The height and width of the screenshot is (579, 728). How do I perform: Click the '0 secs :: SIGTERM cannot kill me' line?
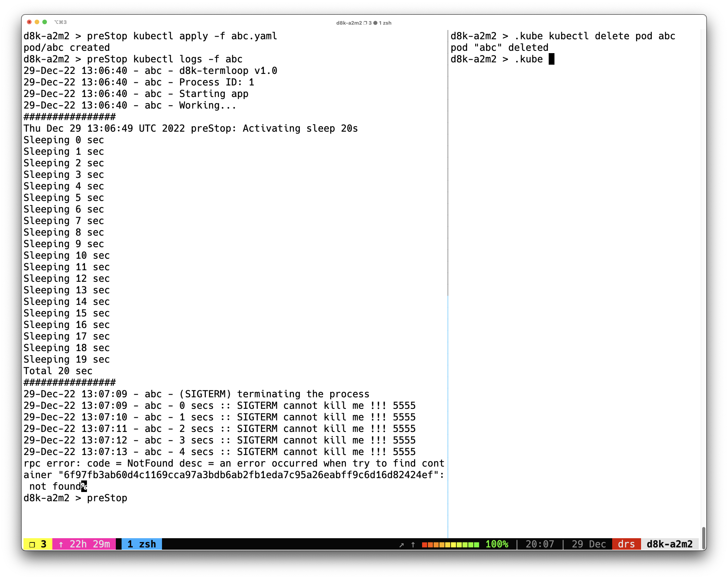point(220,405)
